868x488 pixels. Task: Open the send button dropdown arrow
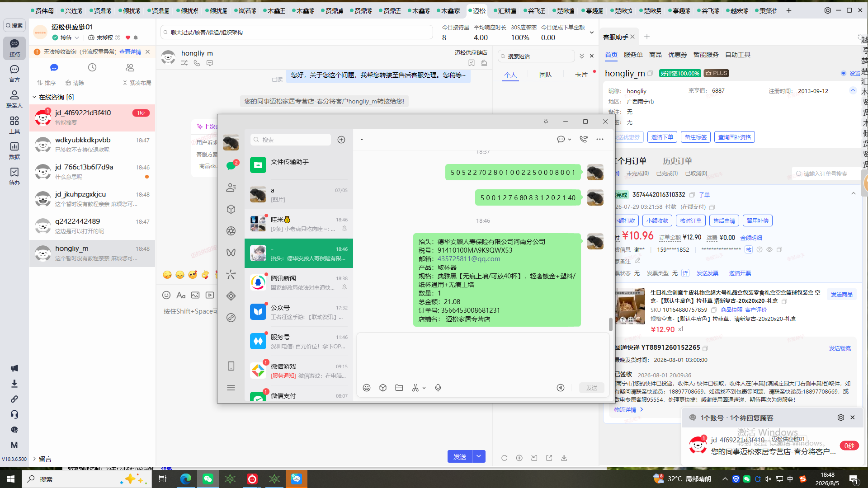pos(479,456)
